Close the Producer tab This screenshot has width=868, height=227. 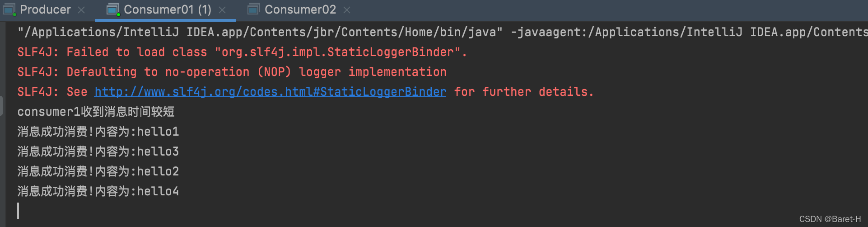point(81,10)
